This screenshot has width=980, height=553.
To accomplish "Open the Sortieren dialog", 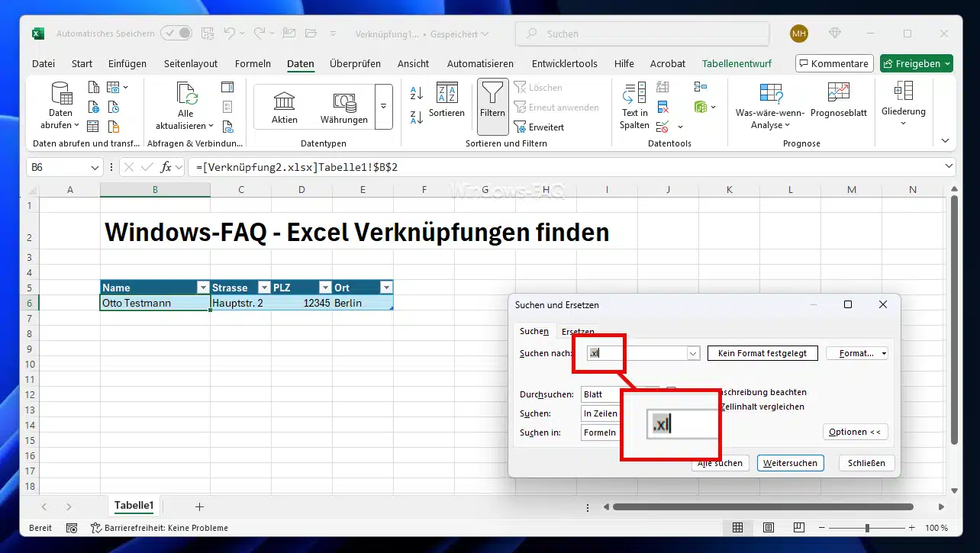I will coord(446,100).
